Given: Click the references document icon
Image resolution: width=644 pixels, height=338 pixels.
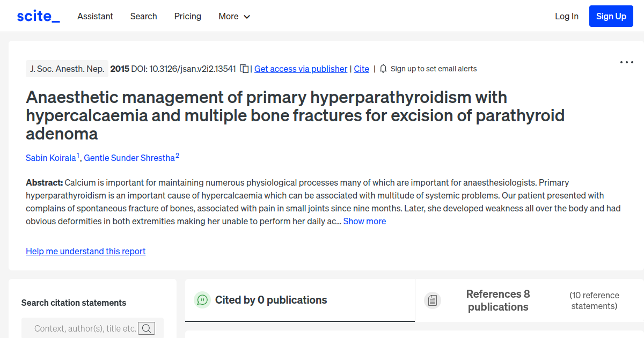Looking at the screenshot, I should point(433,300).
